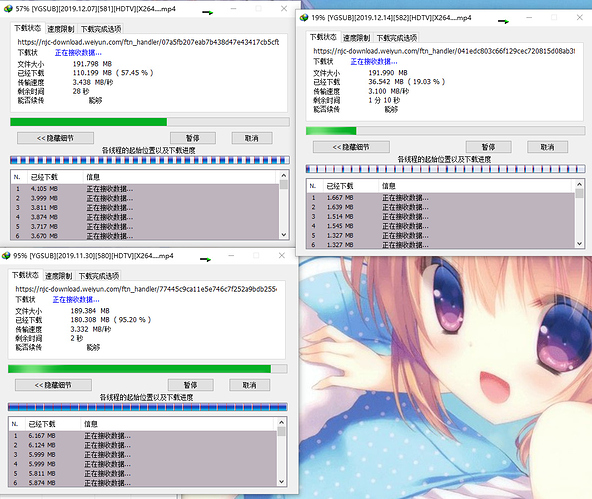The width and height of the screenshot is (592, 499).
Task: Select thread row showing 5.811 MB
Action: (143, 473)
